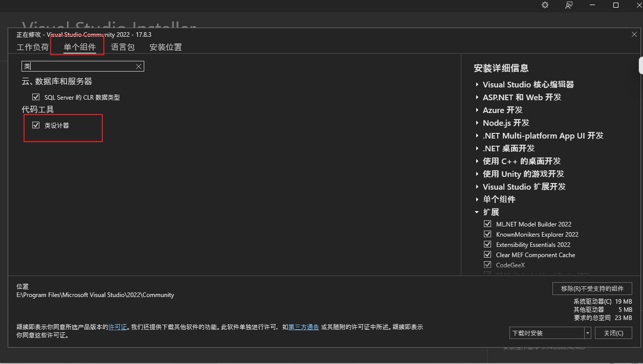Screen dimensions: 643x364
Task: Switch to 单个组件 tab
Action: [x=80, y=47]
